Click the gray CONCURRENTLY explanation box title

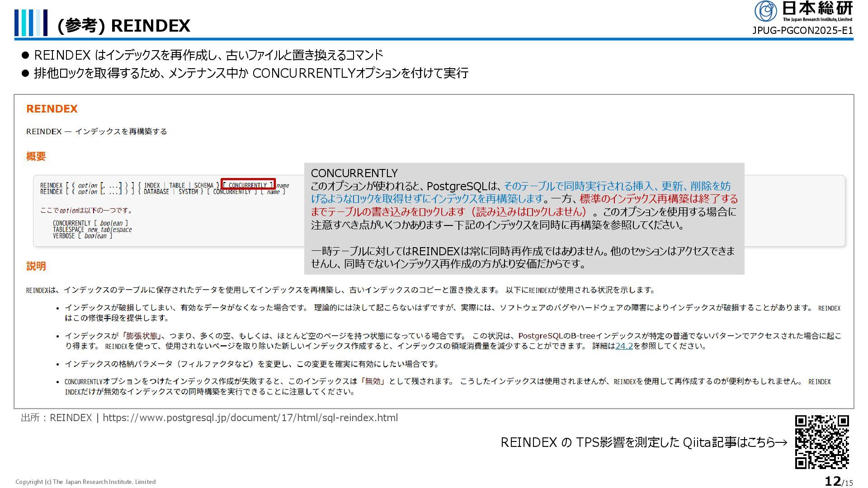tap(354, 173)
